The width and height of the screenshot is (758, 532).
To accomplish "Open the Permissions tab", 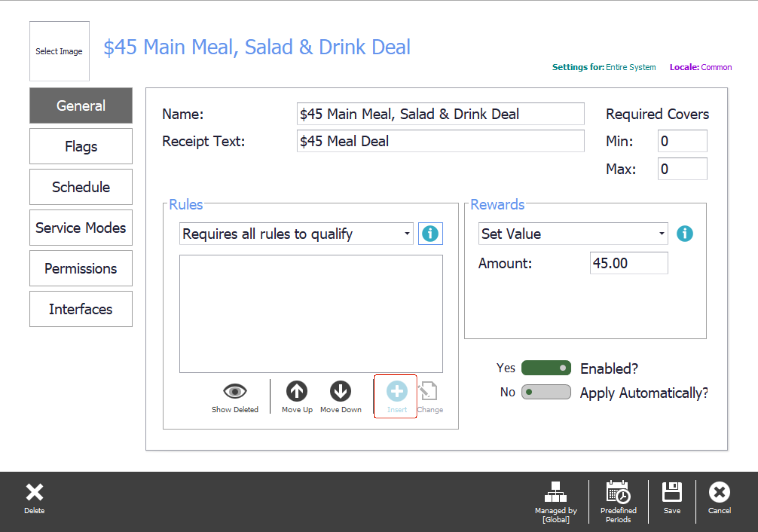I will point(81,268).
